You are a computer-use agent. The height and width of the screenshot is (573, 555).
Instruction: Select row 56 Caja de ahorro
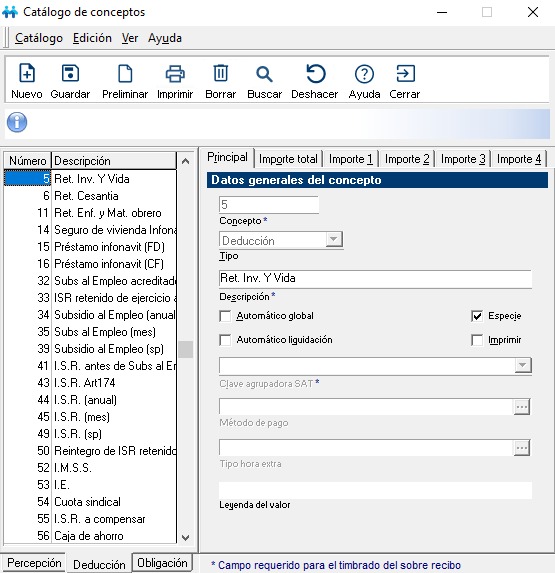(90, 536)
